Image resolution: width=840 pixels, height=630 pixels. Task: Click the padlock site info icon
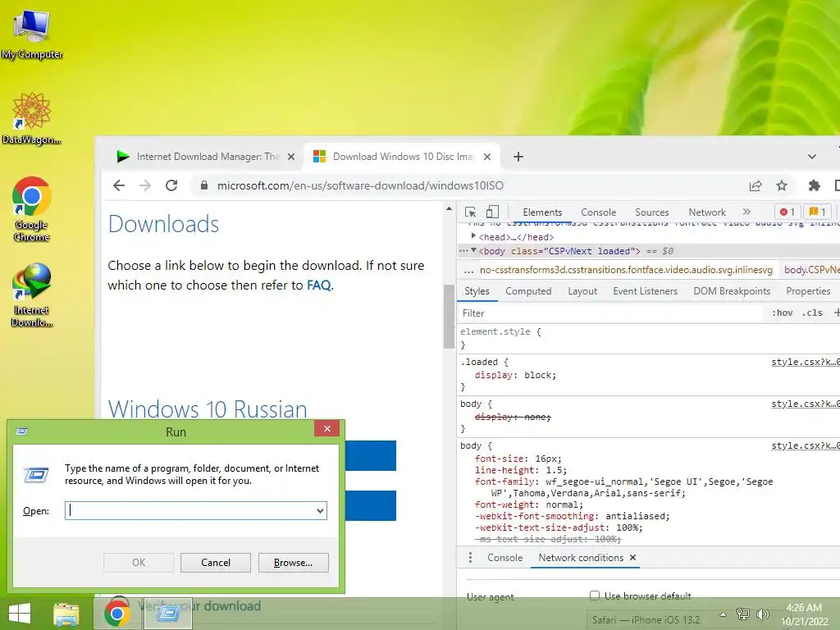[204, 185]
